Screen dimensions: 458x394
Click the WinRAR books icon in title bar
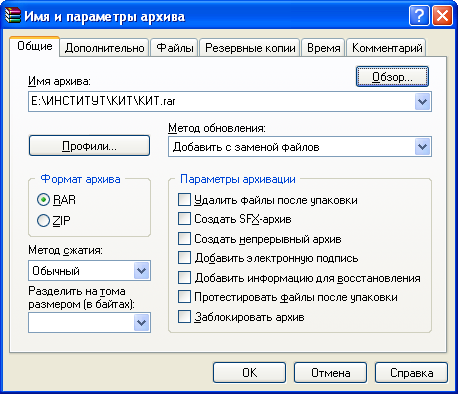(x=13, y=15)
